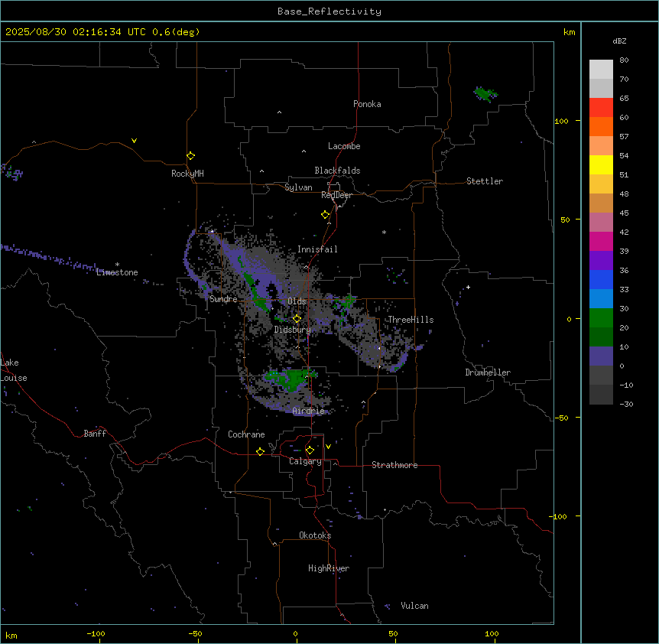Select the Blackfalds city label
This screenshot has width=659, height=644.
[337, 171]
